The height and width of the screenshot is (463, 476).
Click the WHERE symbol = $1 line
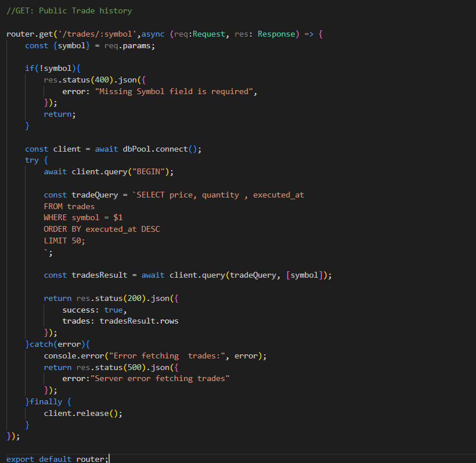point(83,218)
